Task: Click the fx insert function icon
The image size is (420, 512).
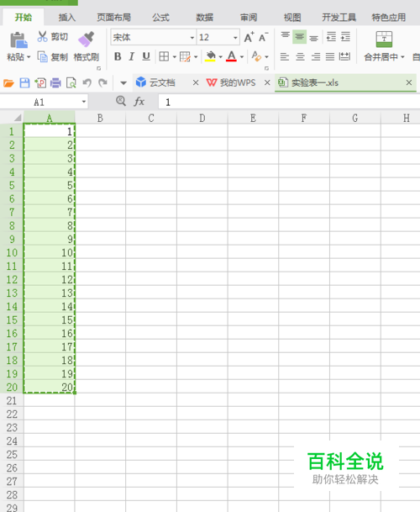Action: click(139, 102)
